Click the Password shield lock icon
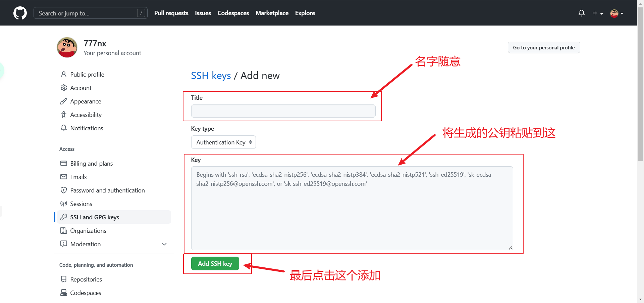Image resolution: width=644 pixels, height=303 pixels. pos(64,190)
